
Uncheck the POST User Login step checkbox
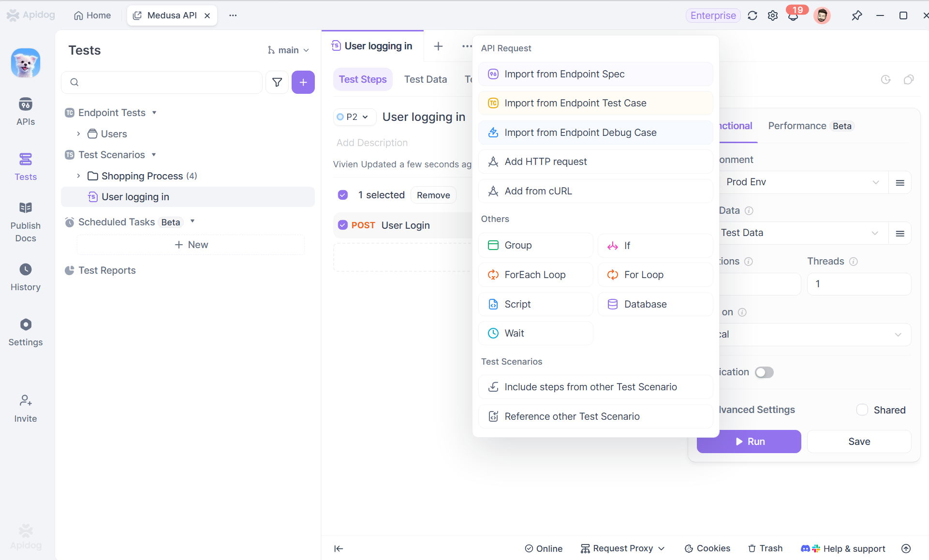pyautogui.click(x=343, y=225)
